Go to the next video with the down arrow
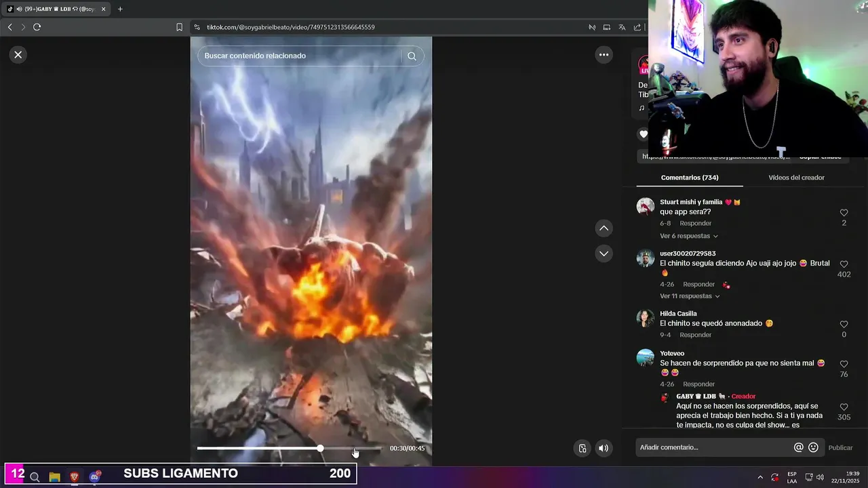Viewport: 868px width, 488px height. click(604, 253)
